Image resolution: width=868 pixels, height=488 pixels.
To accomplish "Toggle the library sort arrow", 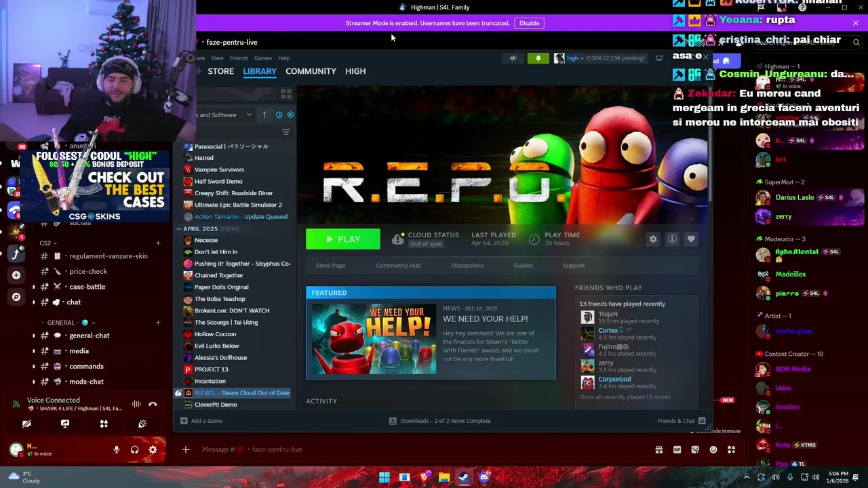I will click(x=264, y=115).
